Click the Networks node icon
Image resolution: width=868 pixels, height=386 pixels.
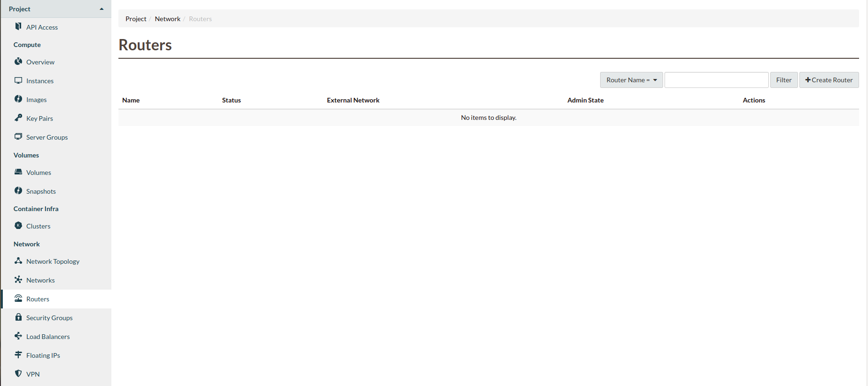pyautogui.click(x=18, y=279)
